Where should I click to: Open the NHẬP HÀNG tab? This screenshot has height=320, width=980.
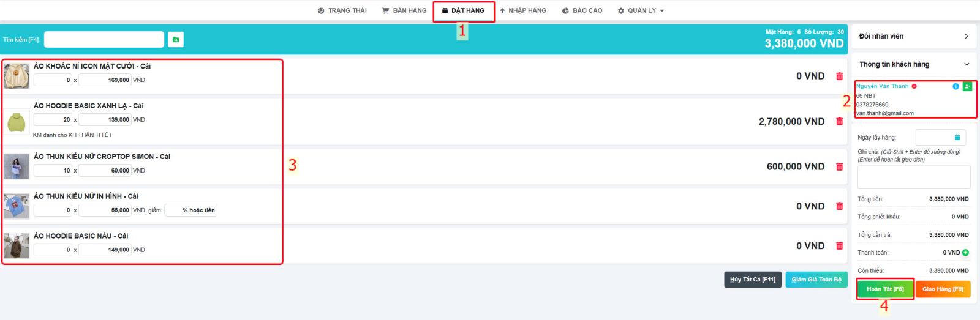522,10
